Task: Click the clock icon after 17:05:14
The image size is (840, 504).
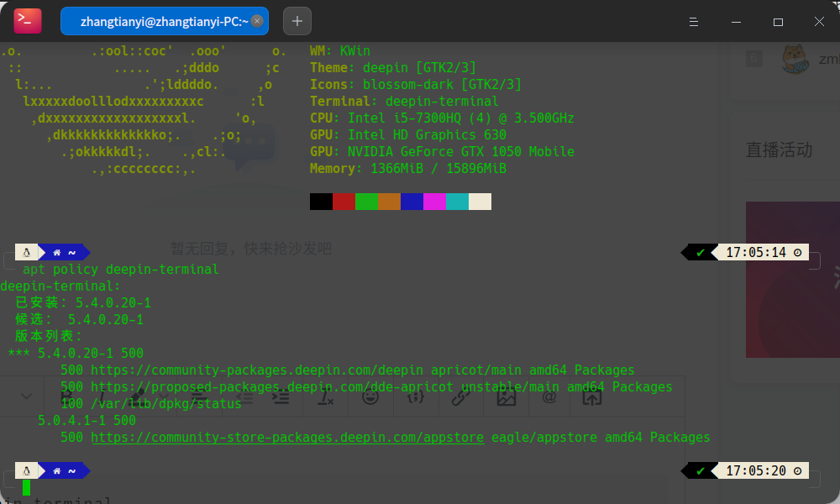Action: pyautogui.click(x=797, y=252)
